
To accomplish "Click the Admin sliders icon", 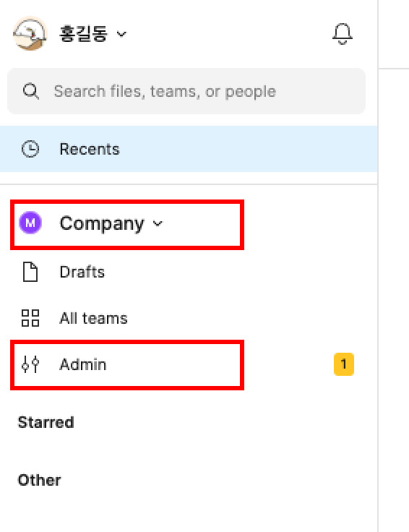I will (x=30, y=364).
